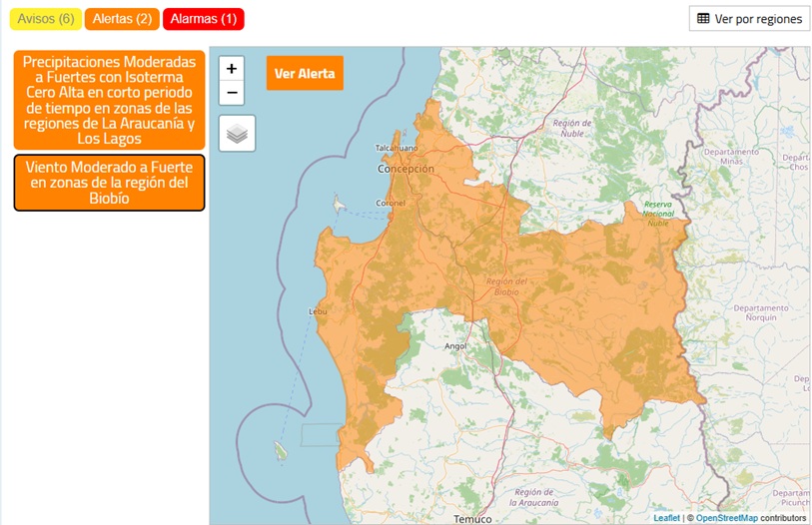Click the Angol town label
Image resolution: width=812 pixels, height=525 pixels.
[455, 346]
